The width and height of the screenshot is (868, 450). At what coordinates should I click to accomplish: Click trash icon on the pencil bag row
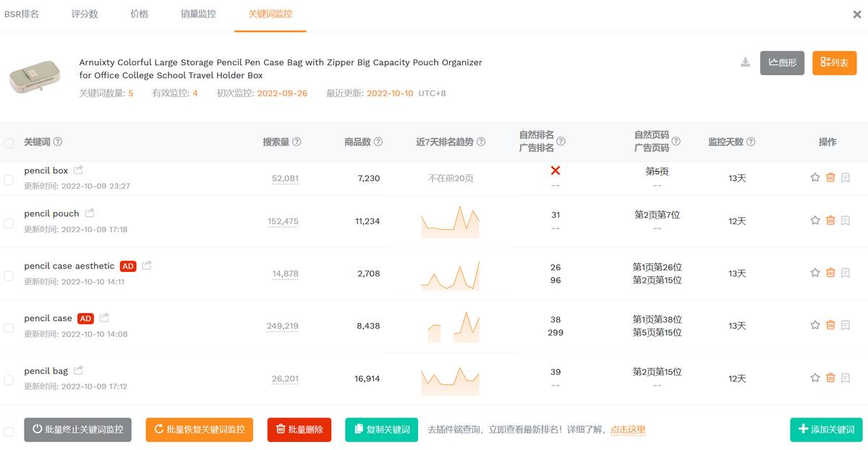point(830,378)
